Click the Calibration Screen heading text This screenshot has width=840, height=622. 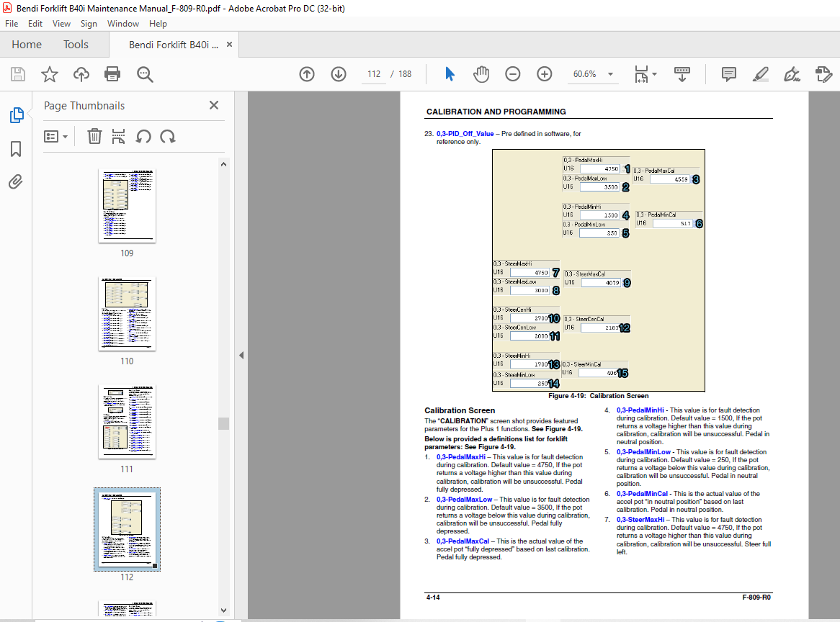tap(460, 410)
